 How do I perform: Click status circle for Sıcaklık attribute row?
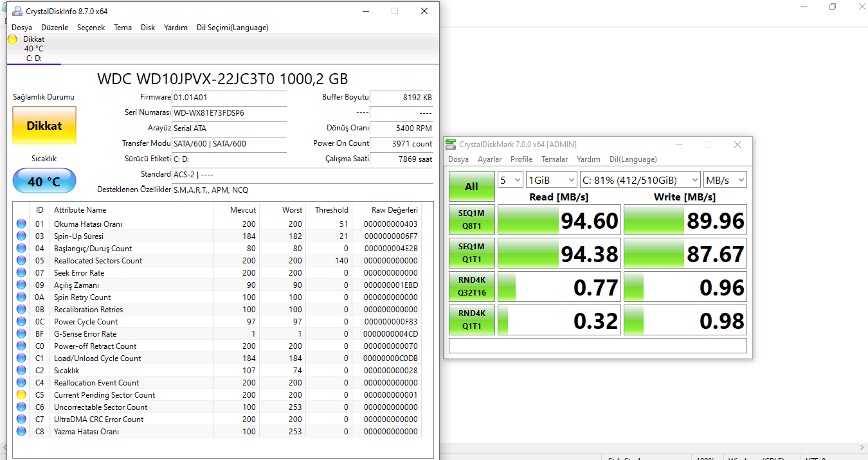21,371
